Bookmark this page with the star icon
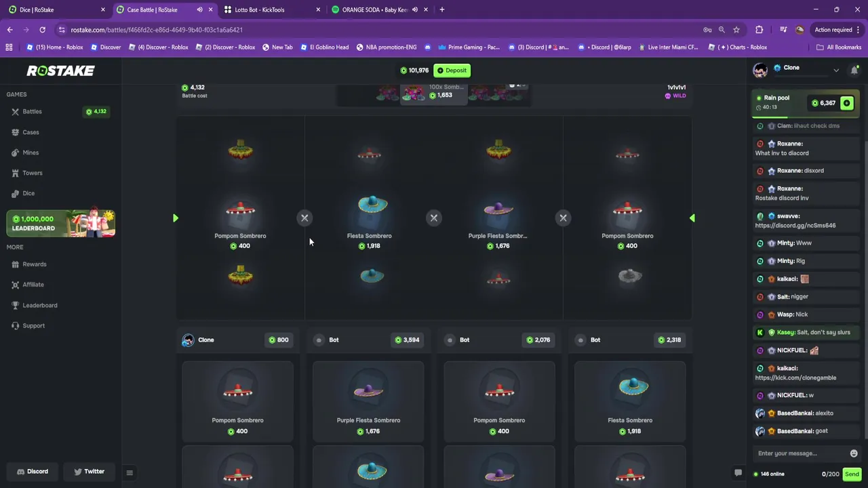The height and width of the screenshot is (488, 868). point(736,30)
